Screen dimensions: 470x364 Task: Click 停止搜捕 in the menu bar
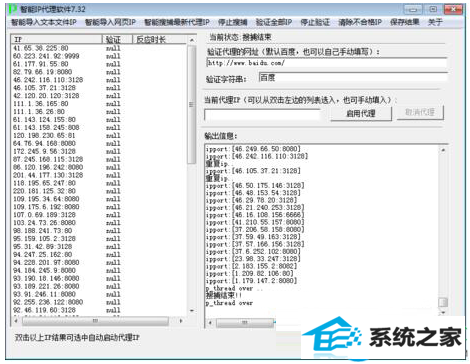233,22
